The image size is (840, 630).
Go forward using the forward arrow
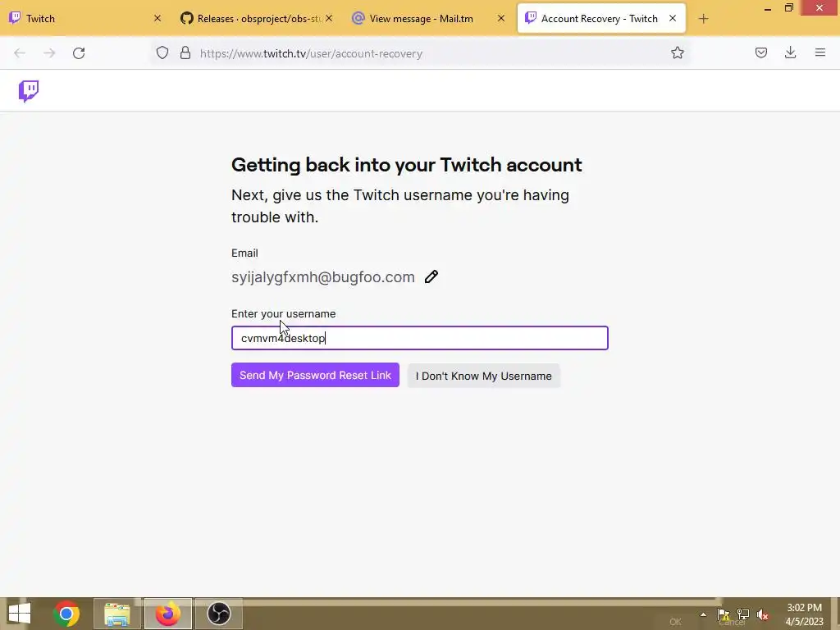pyautogui.click(x=49, y=53)
